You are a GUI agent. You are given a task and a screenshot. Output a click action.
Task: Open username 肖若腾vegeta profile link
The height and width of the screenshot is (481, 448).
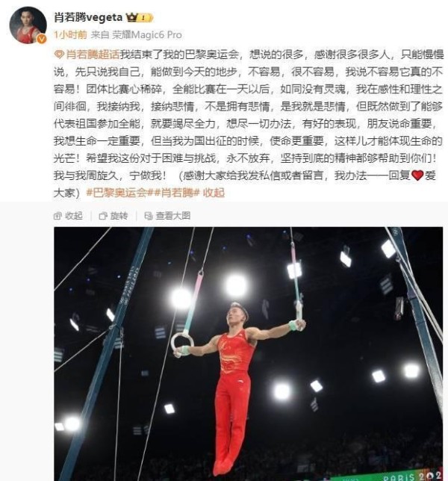(x=88, y=17)
